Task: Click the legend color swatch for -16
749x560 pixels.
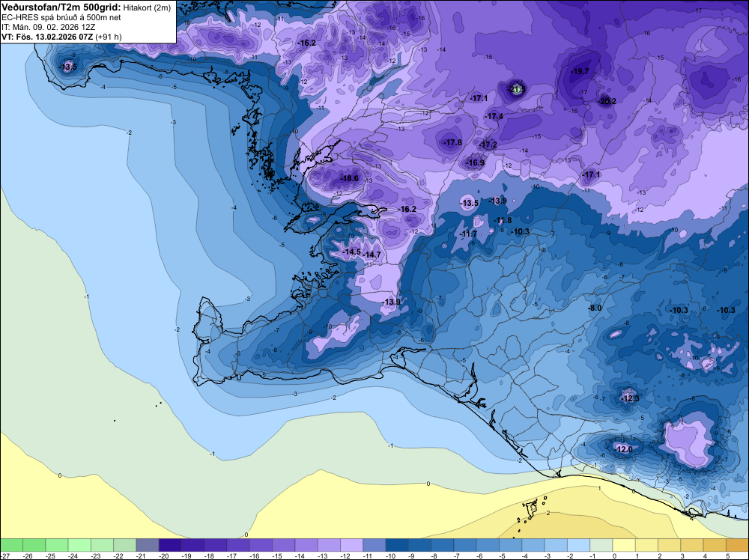Action: tap(261, 545)
